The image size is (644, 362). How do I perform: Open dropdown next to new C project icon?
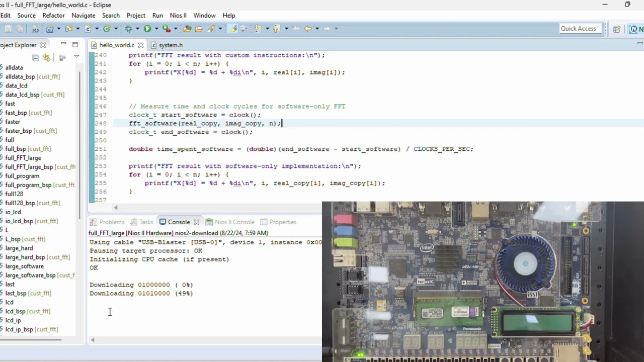click(x=59, y=29)
